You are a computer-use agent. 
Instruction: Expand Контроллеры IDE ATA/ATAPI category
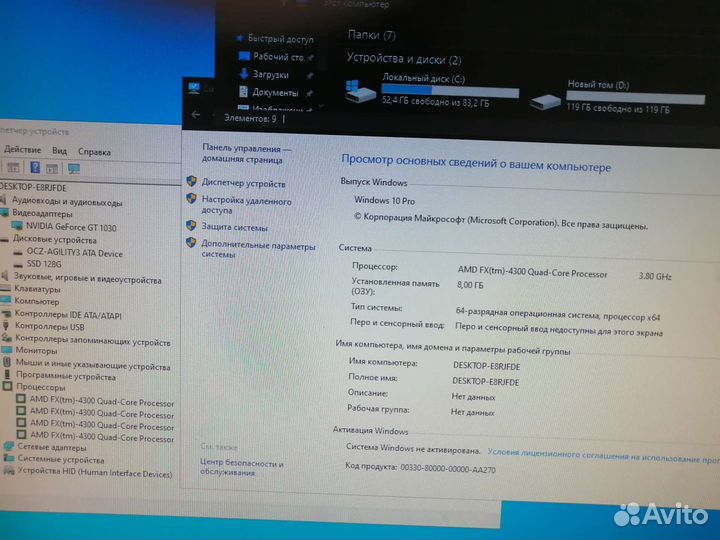click(x=68, y=315)
